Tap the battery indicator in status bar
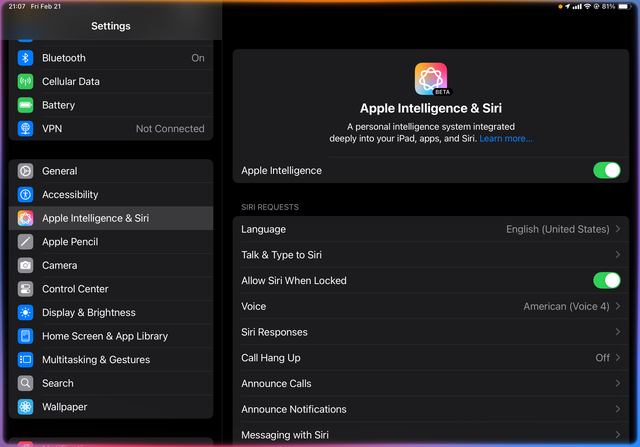 click(x=624, y=7)
